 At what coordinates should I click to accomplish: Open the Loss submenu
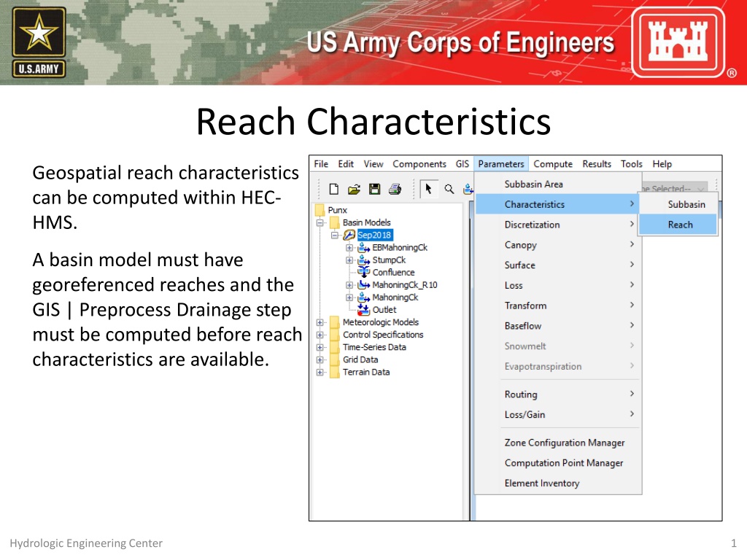click(x=558, y=285)
